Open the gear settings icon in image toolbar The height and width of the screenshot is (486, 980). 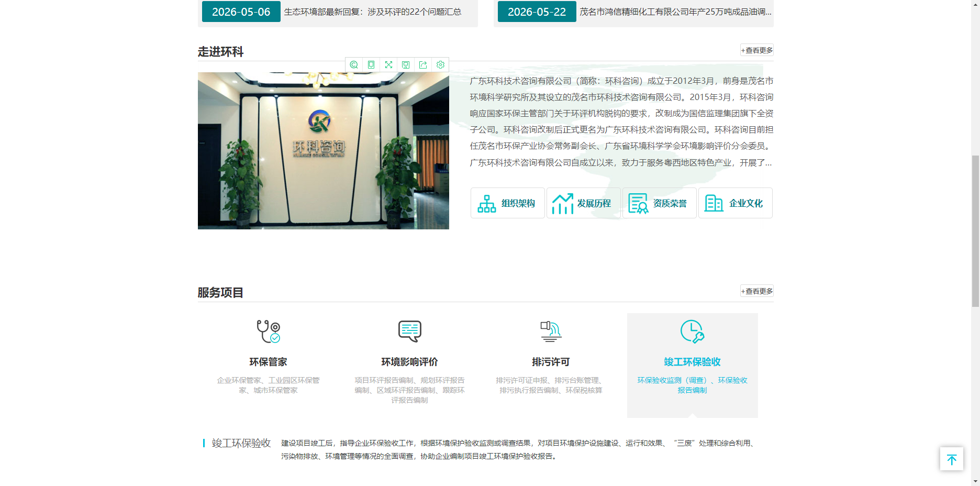click(x=440, y=65)
